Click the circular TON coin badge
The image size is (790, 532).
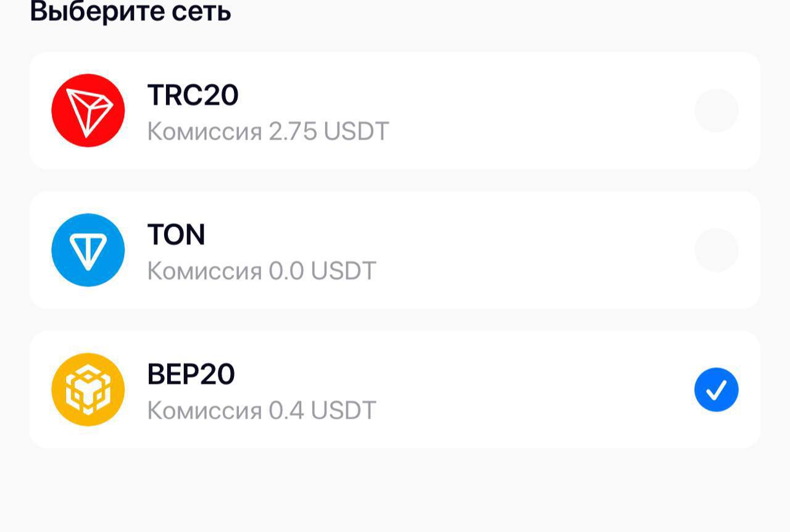pos(88,249)
